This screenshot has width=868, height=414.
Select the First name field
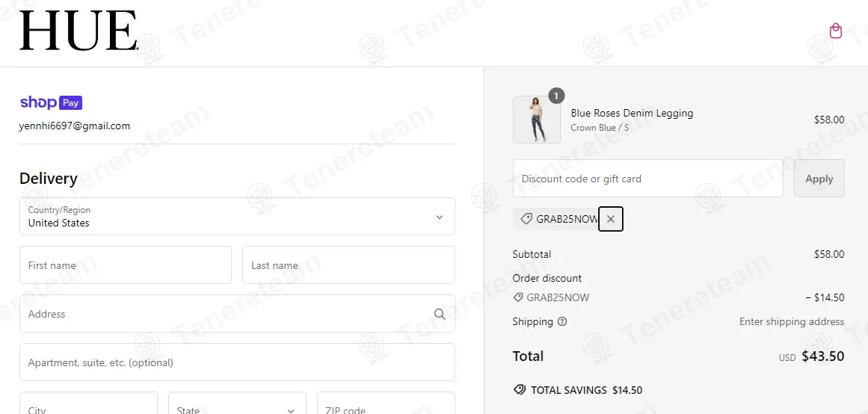126,265
